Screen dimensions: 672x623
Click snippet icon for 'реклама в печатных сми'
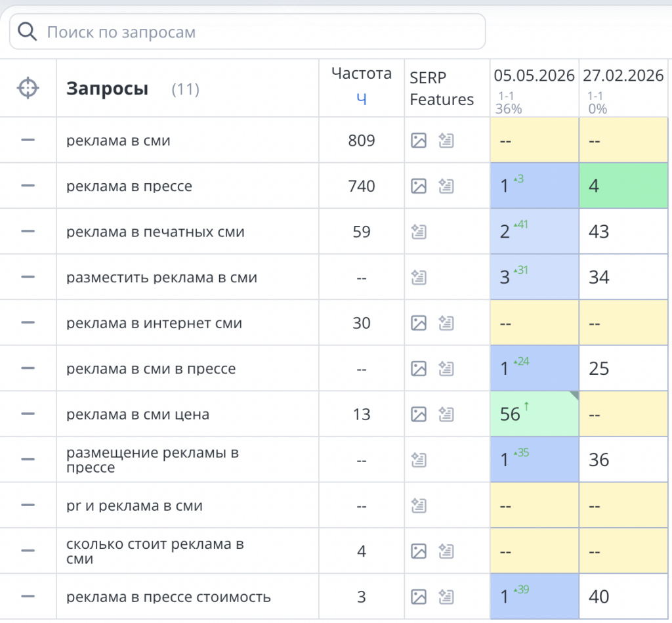click(x=419, y=232)
